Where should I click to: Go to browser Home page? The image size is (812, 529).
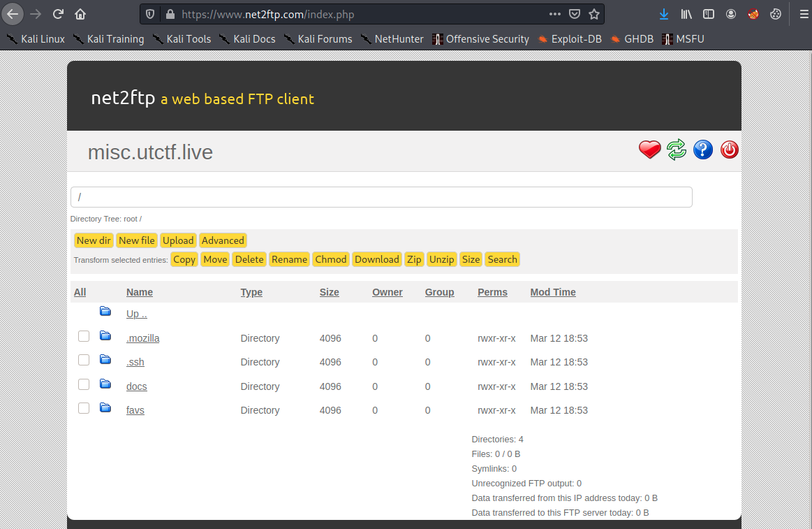pos(80,14)
